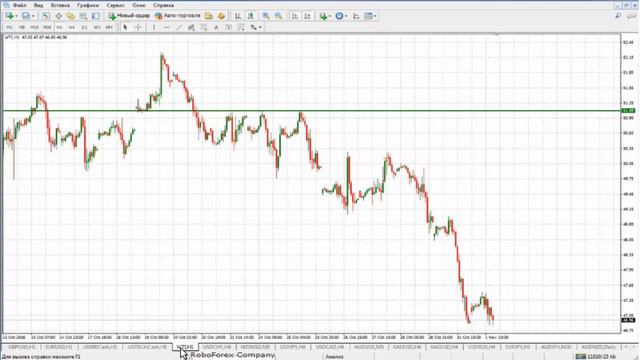Image resolution: width=640 pixels, height=360 pixels.
Task: Open the Графики menu
Action: tap(88, 5)
